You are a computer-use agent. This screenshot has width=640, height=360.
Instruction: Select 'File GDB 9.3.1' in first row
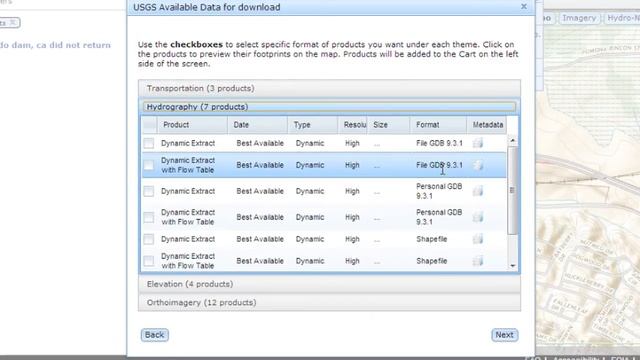coord(439,143)
